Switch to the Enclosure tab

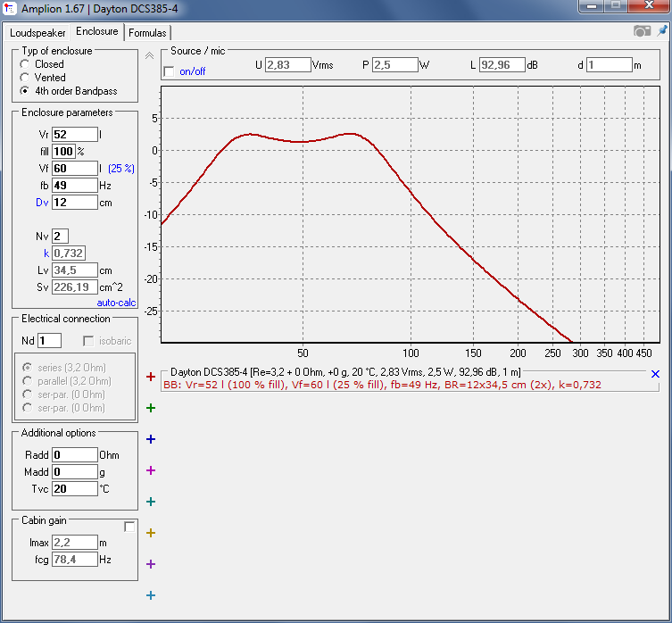pos(97,31)
